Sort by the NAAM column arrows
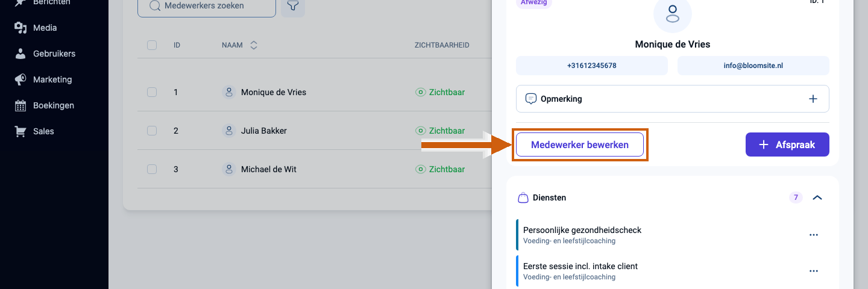The height and width of the screenshot is (289, 868). (254, 45)
